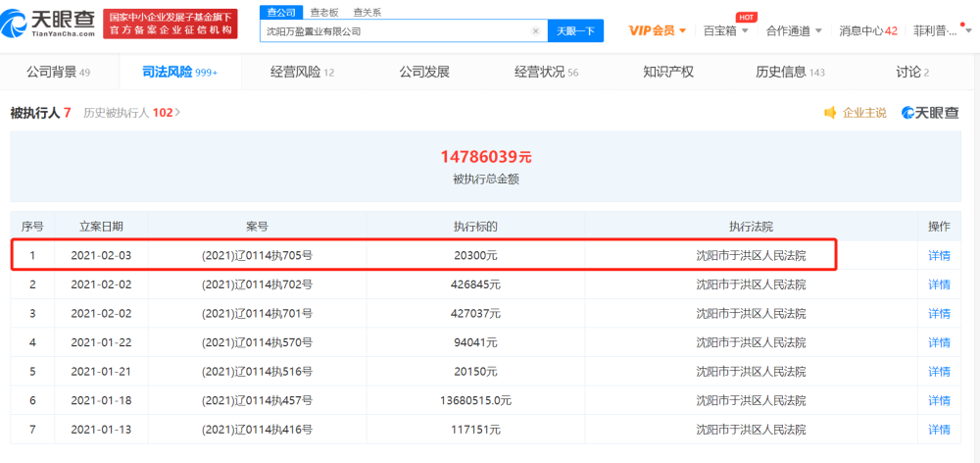Switch to the 讨论 tab
The image size is (980, 463).
point(911,72)
